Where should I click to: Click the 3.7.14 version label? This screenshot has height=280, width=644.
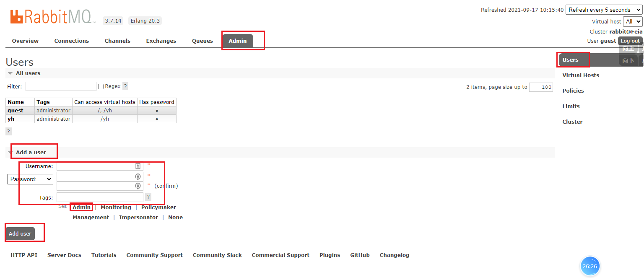point(113,21)
